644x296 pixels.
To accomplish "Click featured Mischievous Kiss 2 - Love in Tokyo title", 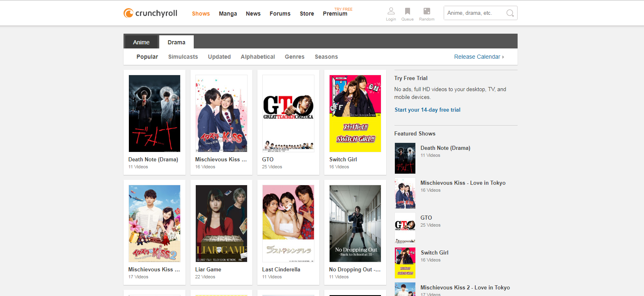I will tap(465, 287).
